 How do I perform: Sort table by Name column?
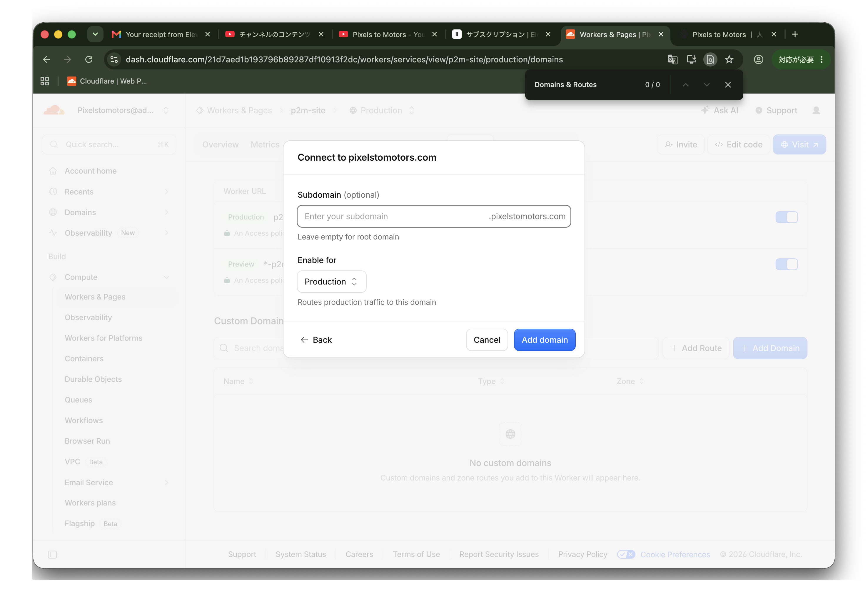[238, 381]
